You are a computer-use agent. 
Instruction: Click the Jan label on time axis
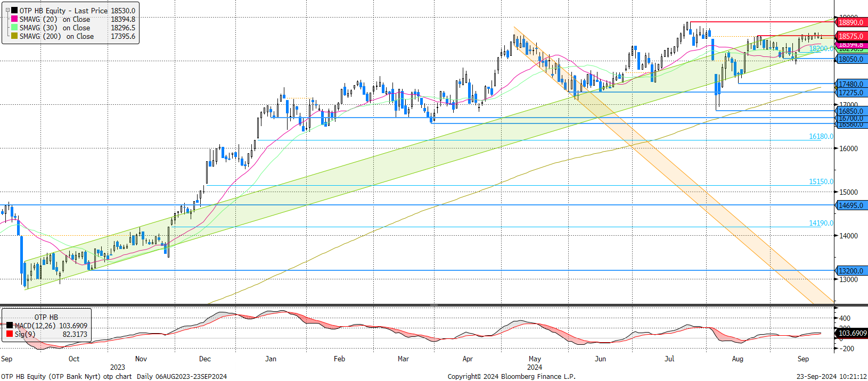pyautogui.click(x=271, y=359)
